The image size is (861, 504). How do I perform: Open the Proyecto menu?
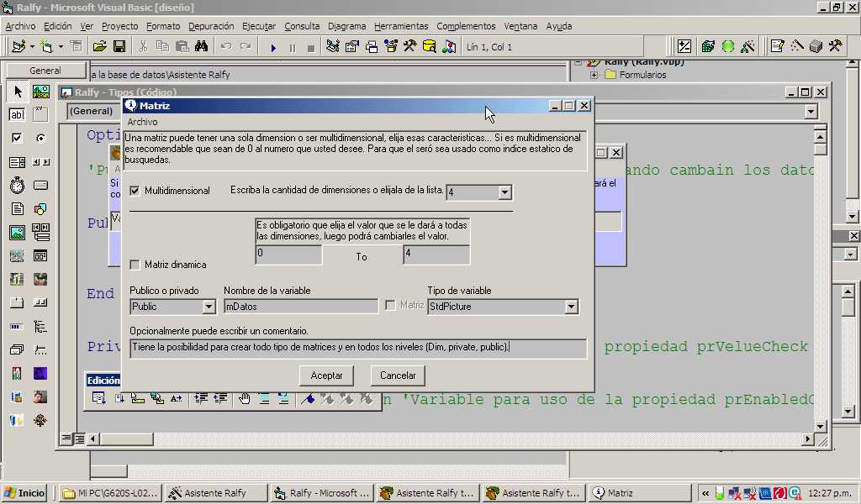point(119,26)
